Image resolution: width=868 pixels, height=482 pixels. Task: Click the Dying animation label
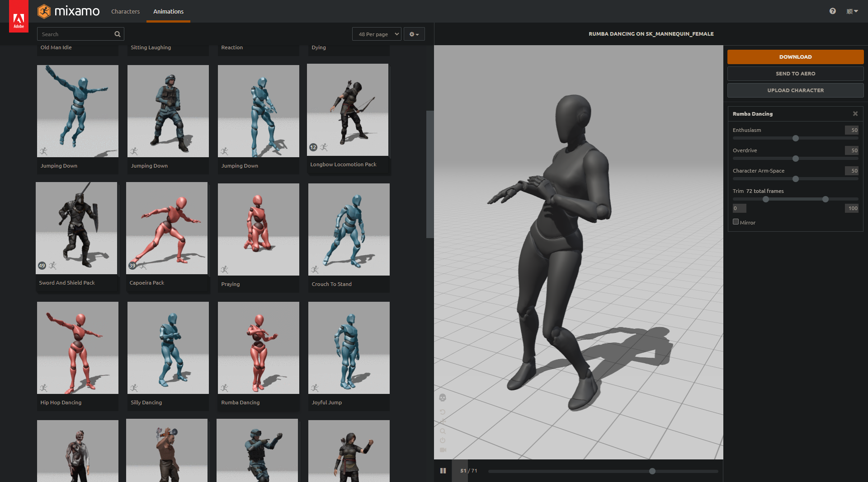(x=319, y=47)
